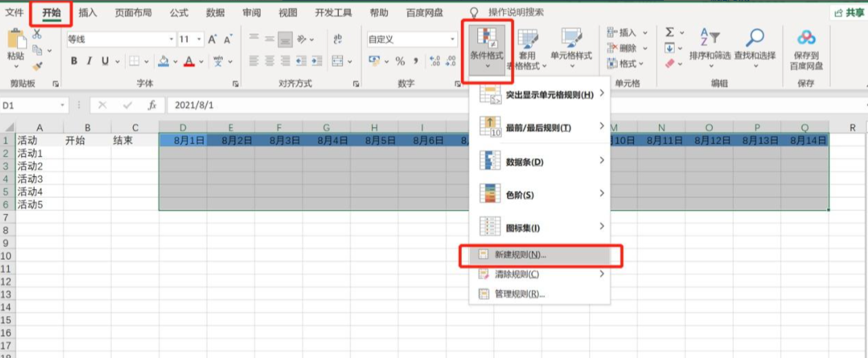This screenshot has width=868, height=358.
Task: Toggle Underline formatting
Action: pos(105,61)
